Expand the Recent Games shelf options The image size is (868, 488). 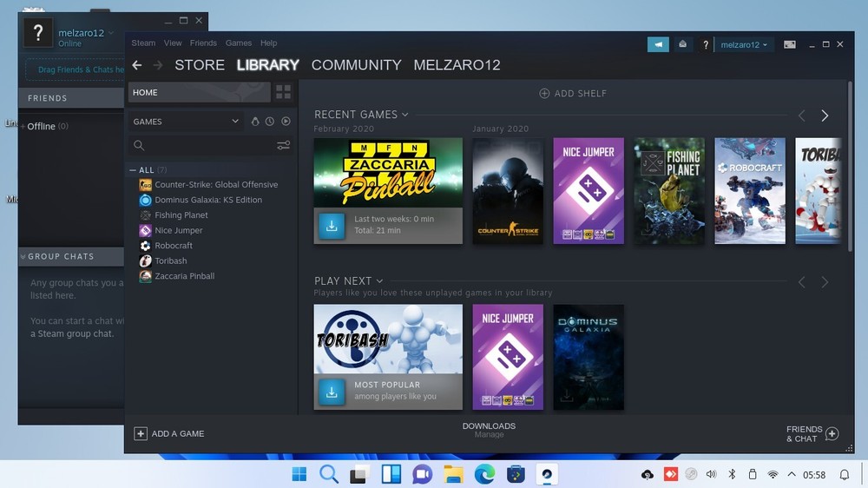(404, 115)
